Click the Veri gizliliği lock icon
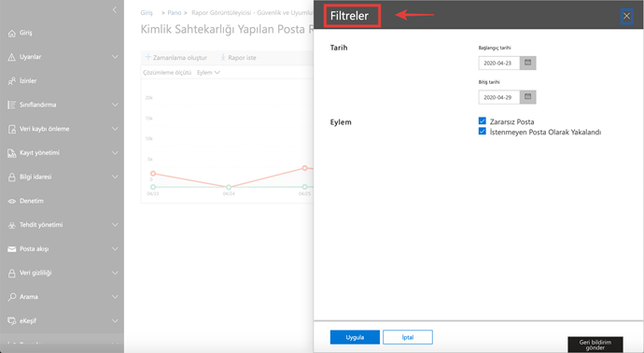The width and height of the screenshot is (644, 353). pos(12,274)
